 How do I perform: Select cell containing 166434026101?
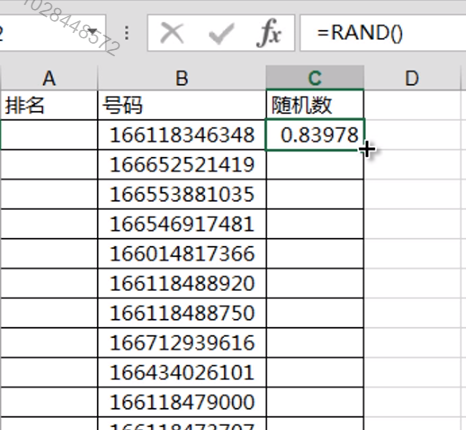coord(182,372)
